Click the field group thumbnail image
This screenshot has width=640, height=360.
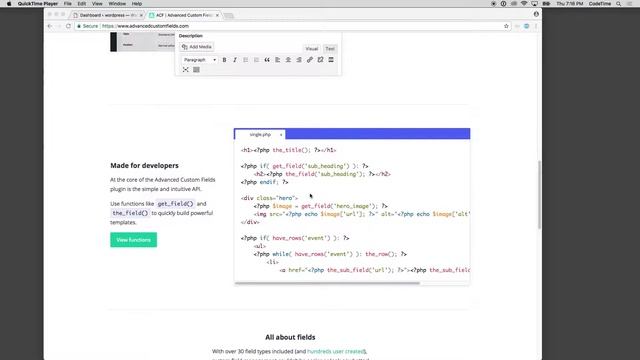142,42
